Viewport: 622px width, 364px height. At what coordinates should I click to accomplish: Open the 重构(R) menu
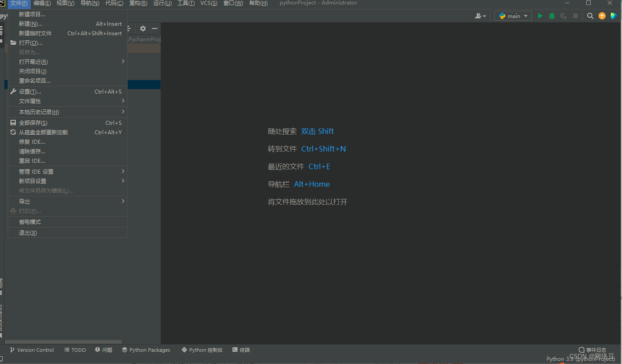138,3
